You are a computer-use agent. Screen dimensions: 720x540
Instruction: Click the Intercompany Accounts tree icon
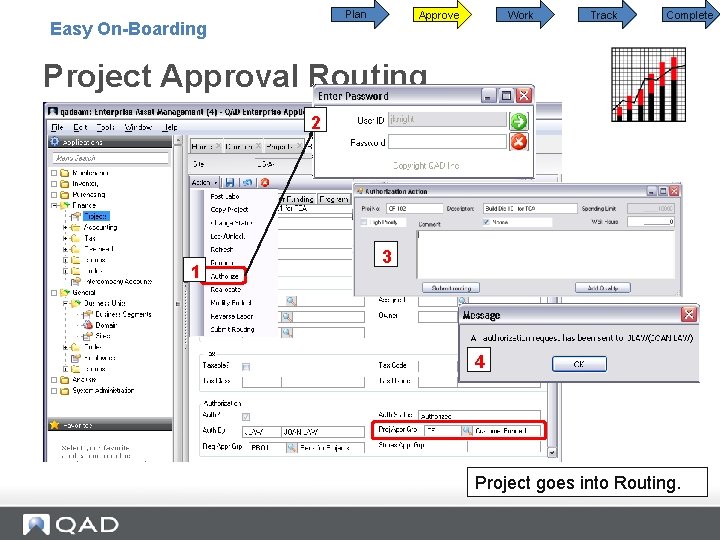(76, 281)
